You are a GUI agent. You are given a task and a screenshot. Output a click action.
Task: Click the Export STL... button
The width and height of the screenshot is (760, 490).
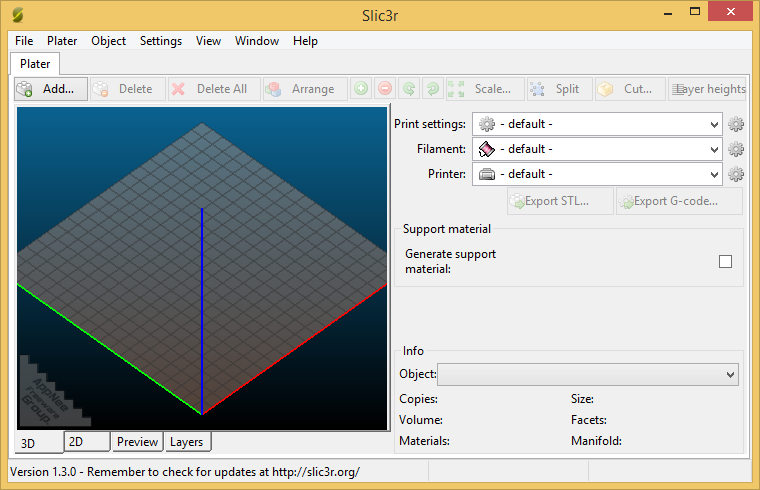(560, 201)
